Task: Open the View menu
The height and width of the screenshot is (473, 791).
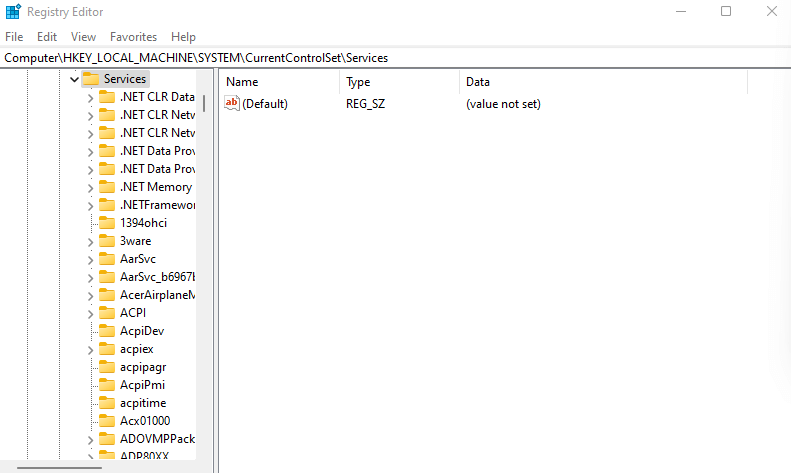Action: pyautogui.click(x=83, y=37)
